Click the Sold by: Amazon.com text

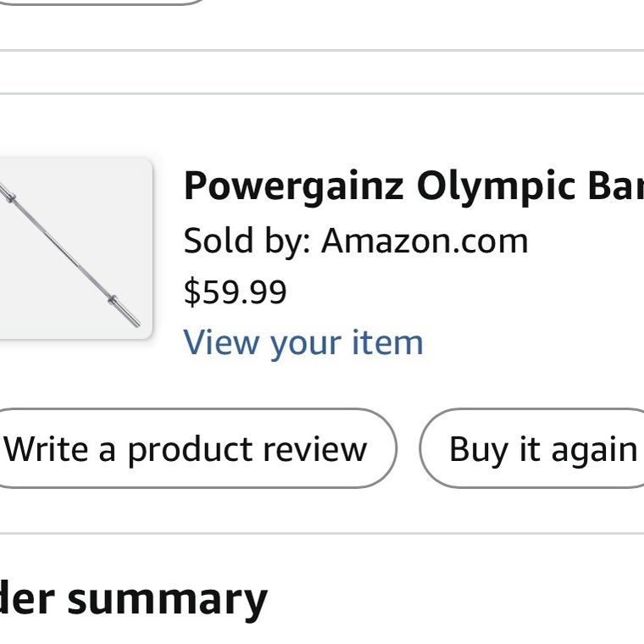[x=356, y=241]
